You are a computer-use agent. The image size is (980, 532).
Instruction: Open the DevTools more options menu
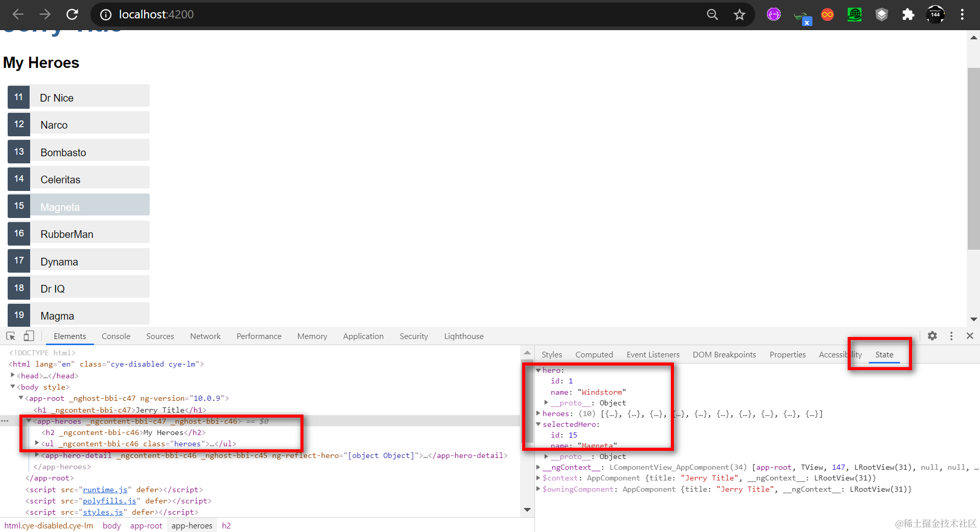click(x=951, y=336)
